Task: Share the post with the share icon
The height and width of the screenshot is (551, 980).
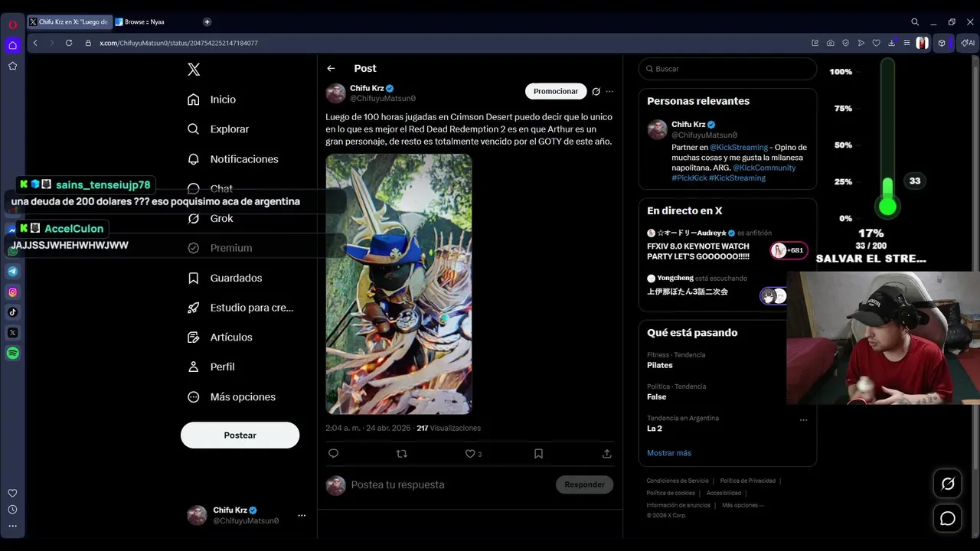Action: 607,454
